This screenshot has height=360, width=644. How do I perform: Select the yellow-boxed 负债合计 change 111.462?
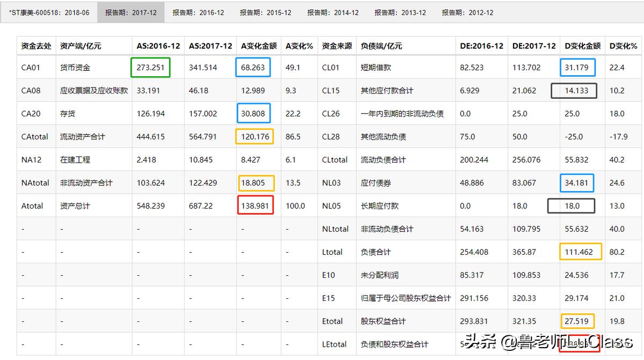(x=581, y=251)
